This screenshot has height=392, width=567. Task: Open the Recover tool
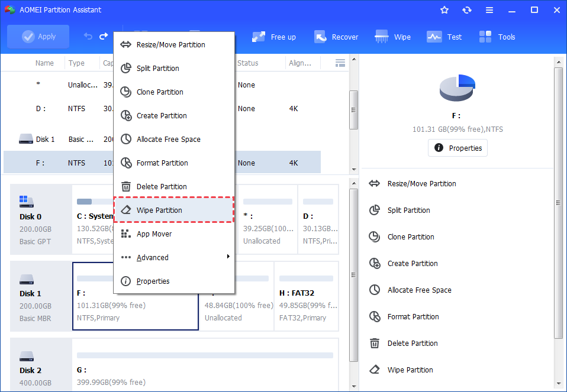click(x=336, y=37)
